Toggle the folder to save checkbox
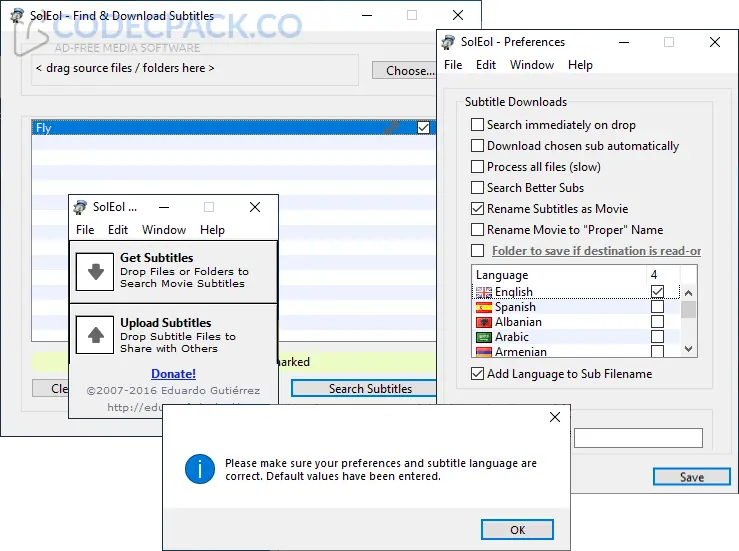 pos(477,250)
